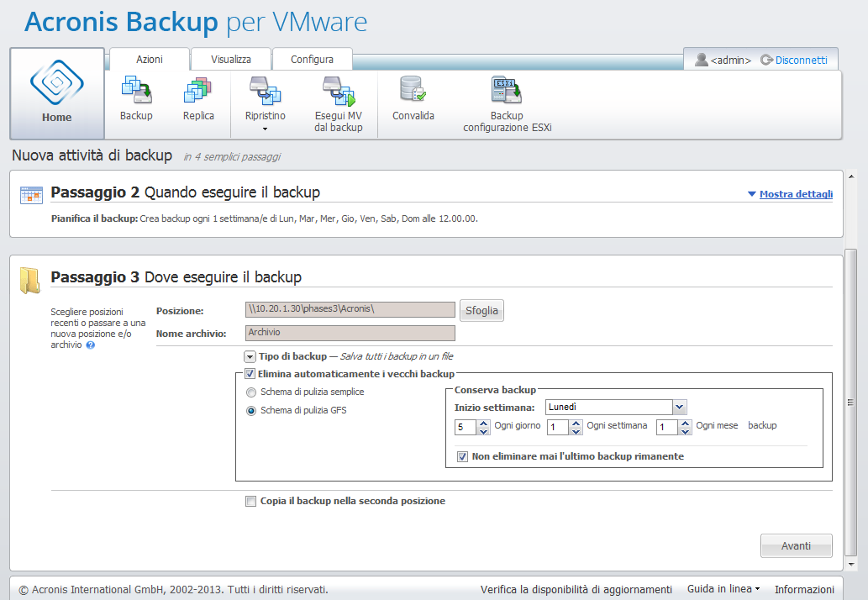Screen dimensions: 868x600
Task: Click in the Nome archivio field
Action: (350, 333)
